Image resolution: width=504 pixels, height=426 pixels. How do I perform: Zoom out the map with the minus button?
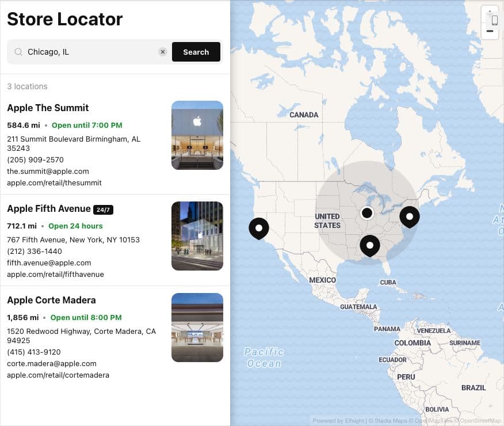[x=490, y=31]
